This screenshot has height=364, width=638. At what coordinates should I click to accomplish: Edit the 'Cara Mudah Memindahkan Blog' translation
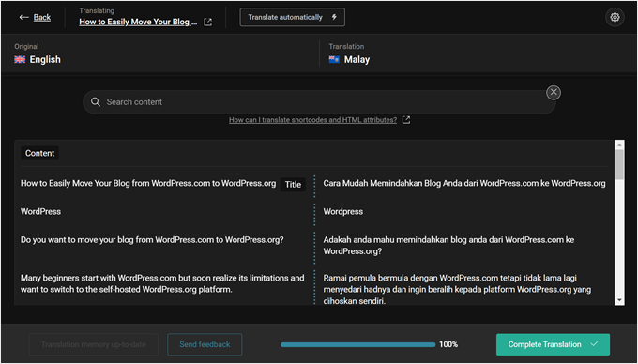[464, 184]
